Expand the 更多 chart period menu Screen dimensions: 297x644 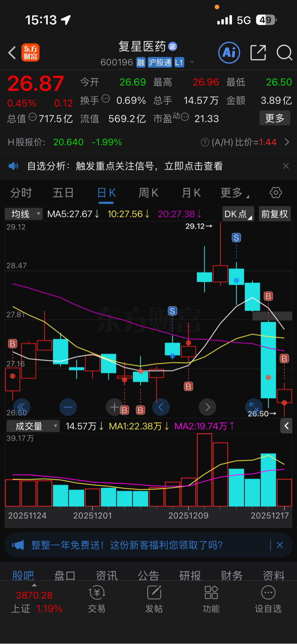(x=234, y=192)
